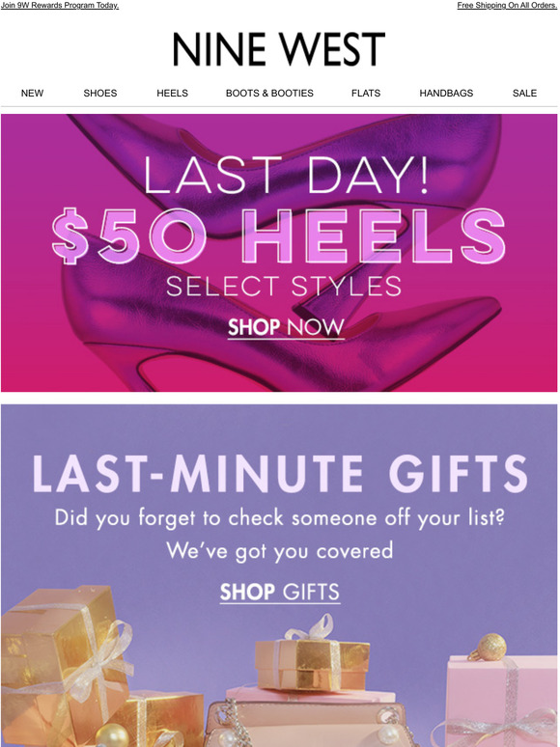The image size is (560, 747).
Task: Select SHOES in the navigation bar
Action: [x=100, y=94]
